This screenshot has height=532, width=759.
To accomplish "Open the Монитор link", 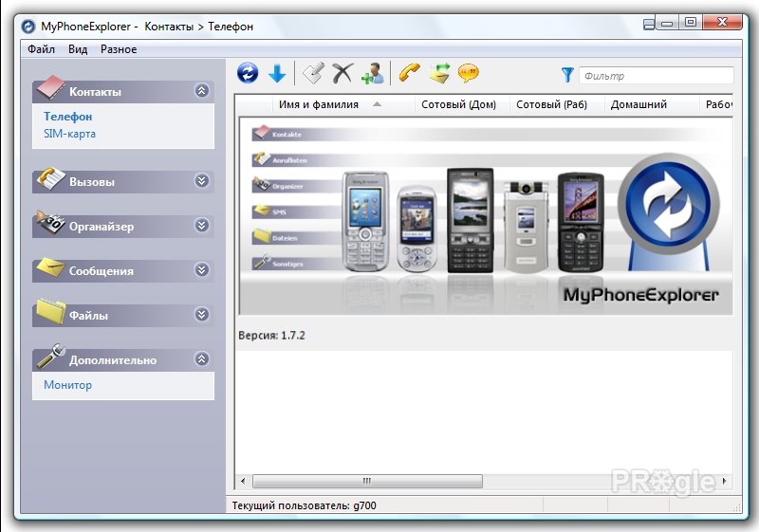I will click(x=67, y=385).
